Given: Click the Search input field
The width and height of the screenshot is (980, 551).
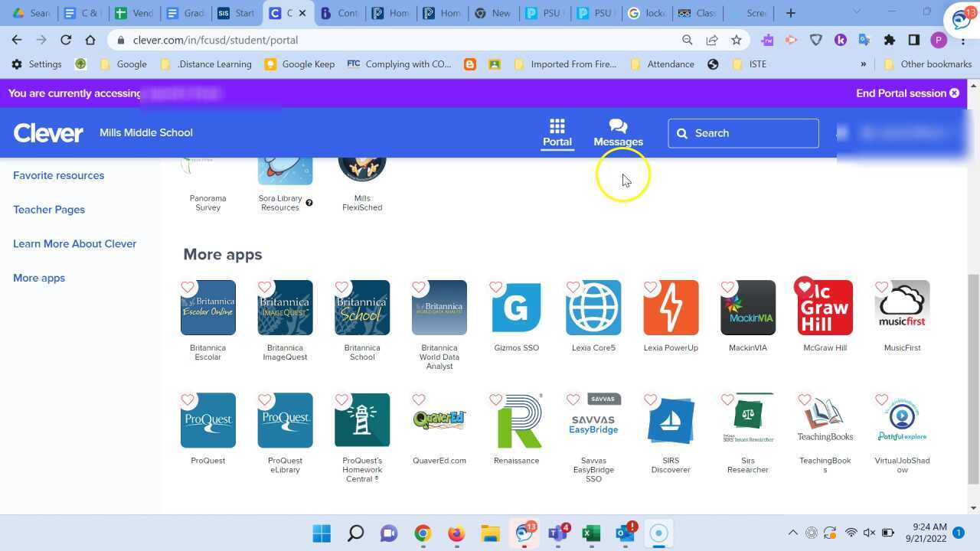Looking at the screenshot, I should coord(743,132).
